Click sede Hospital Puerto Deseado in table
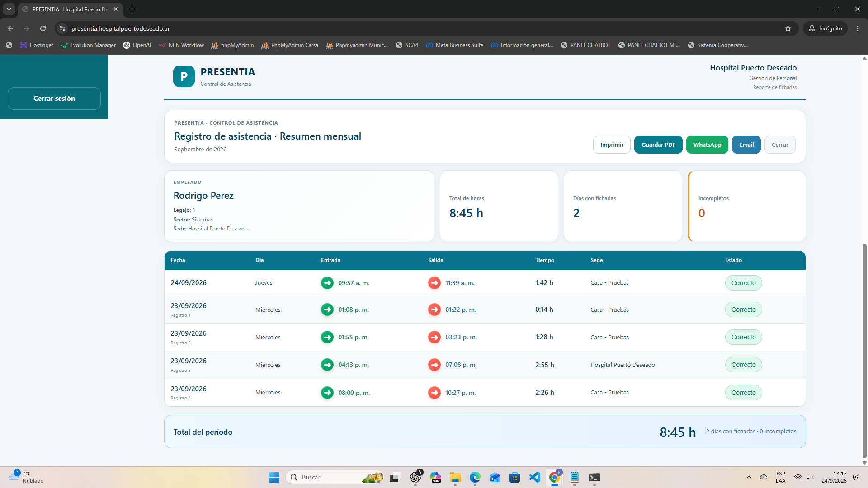 (x=623, y=365)
